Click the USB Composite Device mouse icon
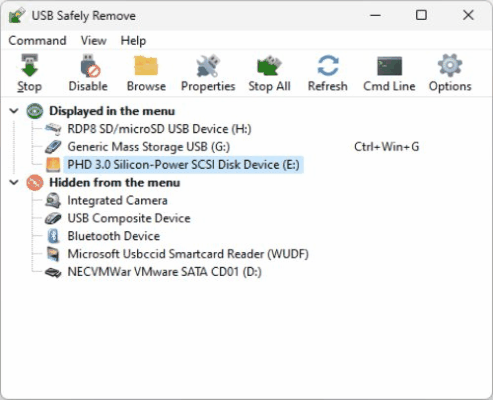Image resolution: width=493 pixels, height=400 pixels. 53,218
